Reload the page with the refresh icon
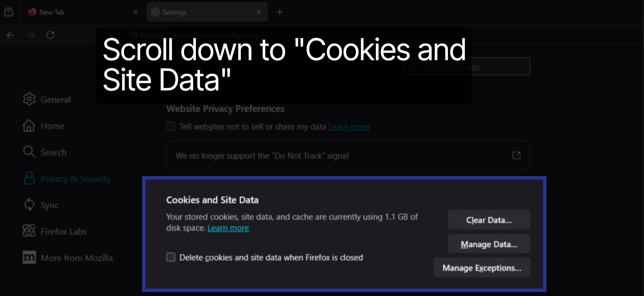The image size is (644, 296). click(51, 35)
